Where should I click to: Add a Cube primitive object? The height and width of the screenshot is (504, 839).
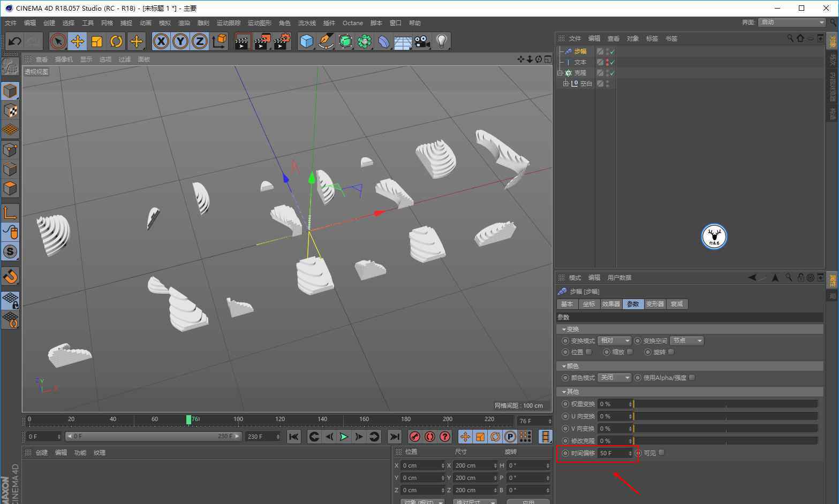(306, 41)
